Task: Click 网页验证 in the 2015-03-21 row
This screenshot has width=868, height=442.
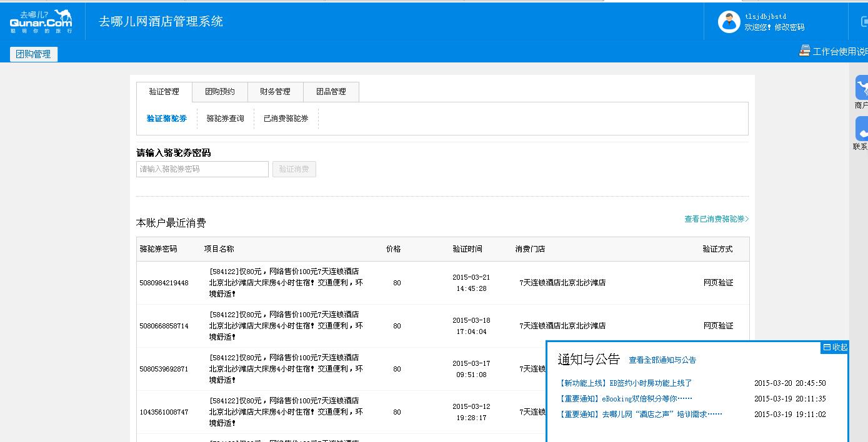Action: pos(718,283)
